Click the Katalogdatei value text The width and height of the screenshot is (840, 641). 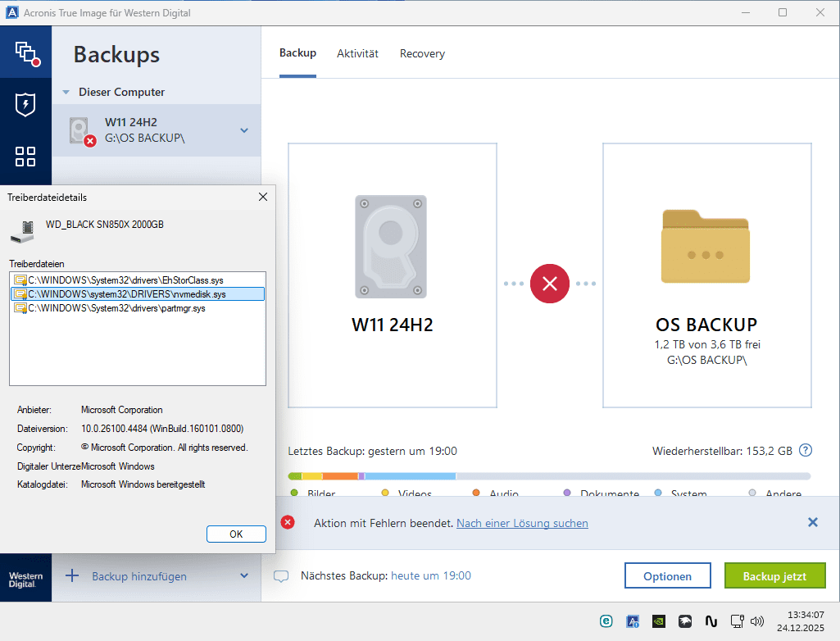click(143, 484)
